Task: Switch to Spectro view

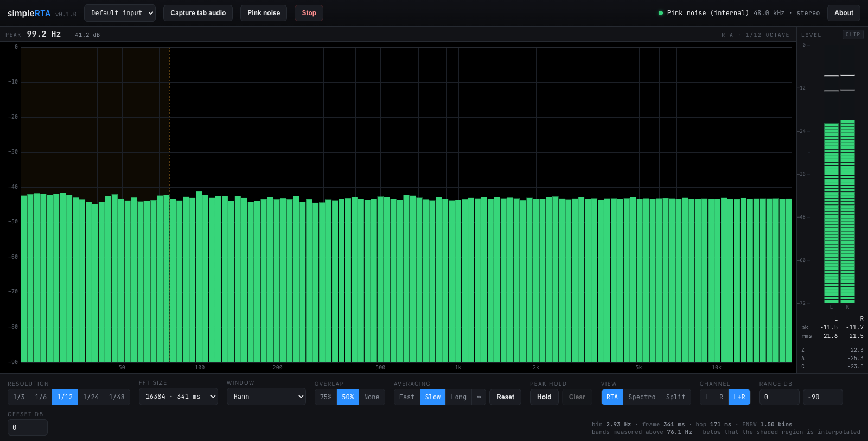Action: (x=642, y=397)
